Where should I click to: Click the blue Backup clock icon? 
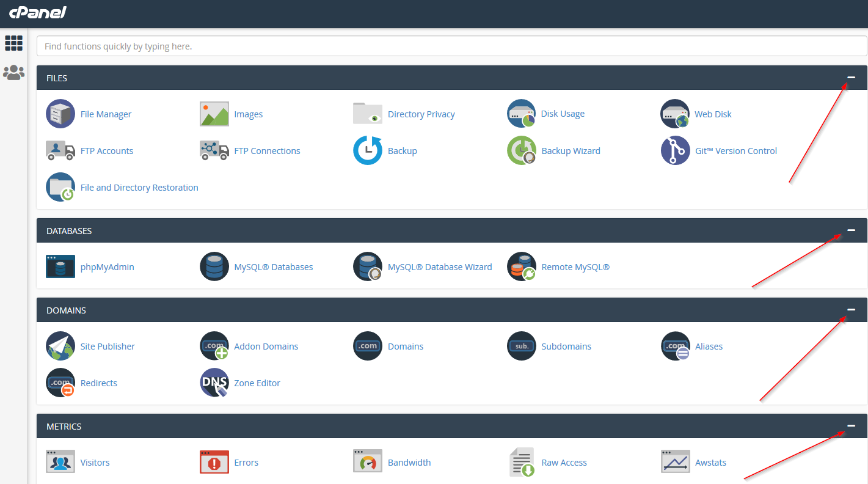(x=368, y=150)
